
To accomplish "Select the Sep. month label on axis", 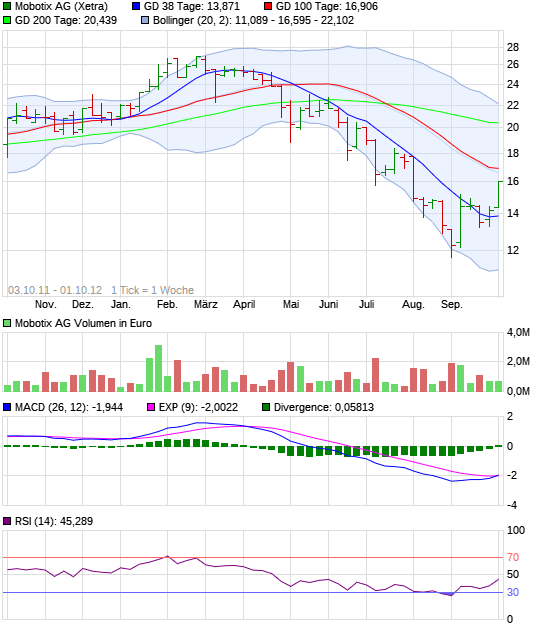I will 452,304.
